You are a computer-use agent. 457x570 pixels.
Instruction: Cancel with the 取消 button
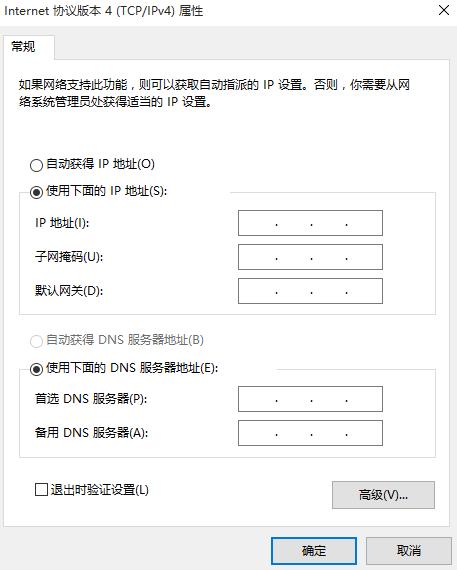pyautogui.click(x=409, y=551)
